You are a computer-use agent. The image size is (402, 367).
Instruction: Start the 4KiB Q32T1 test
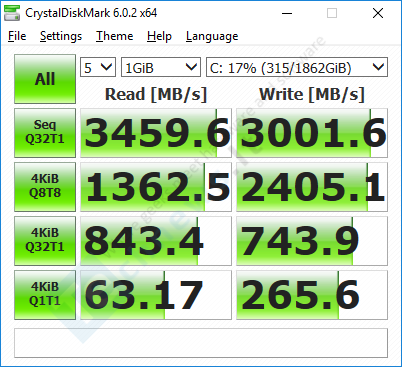pyautogui.click(x=45, y=241)
